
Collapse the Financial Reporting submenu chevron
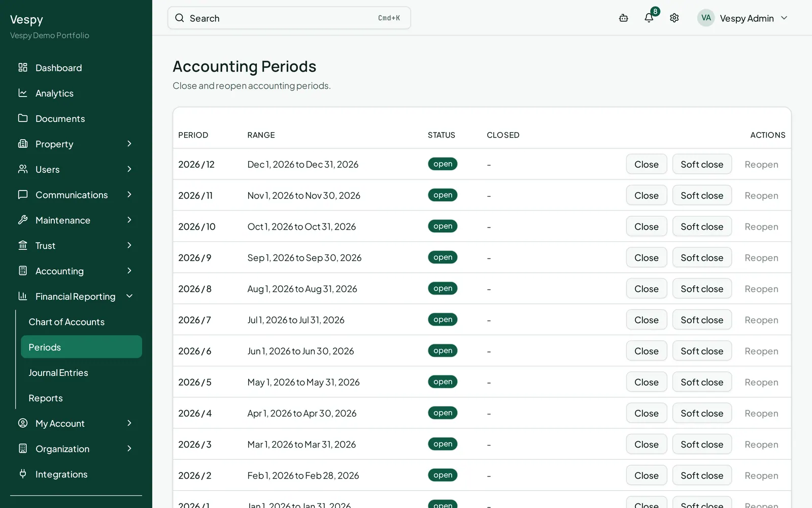point(129,296)
